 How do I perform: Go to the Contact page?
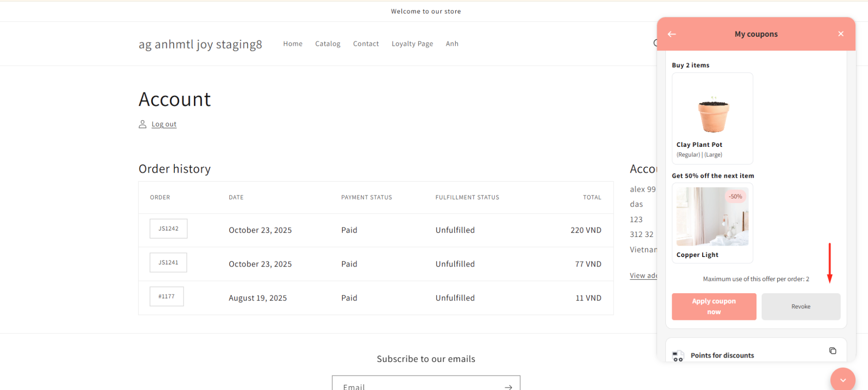[x=366, y=44]
